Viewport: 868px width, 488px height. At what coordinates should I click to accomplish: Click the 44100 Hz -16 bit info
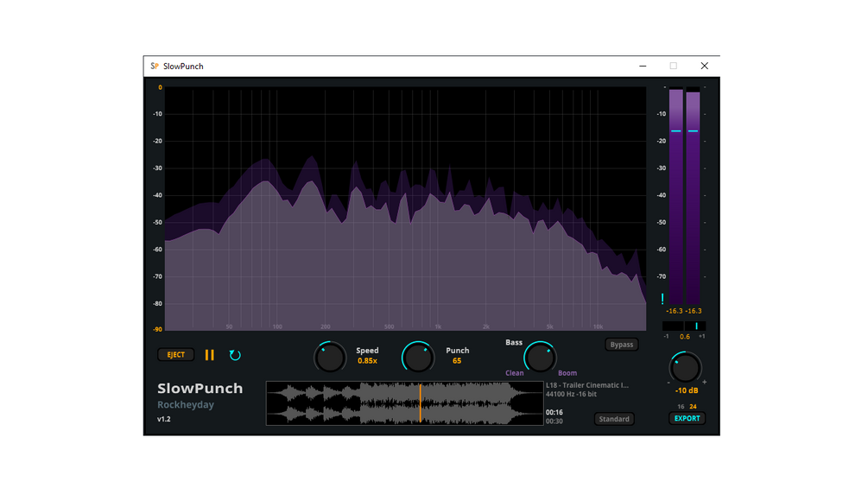click(x=571, y=394)
